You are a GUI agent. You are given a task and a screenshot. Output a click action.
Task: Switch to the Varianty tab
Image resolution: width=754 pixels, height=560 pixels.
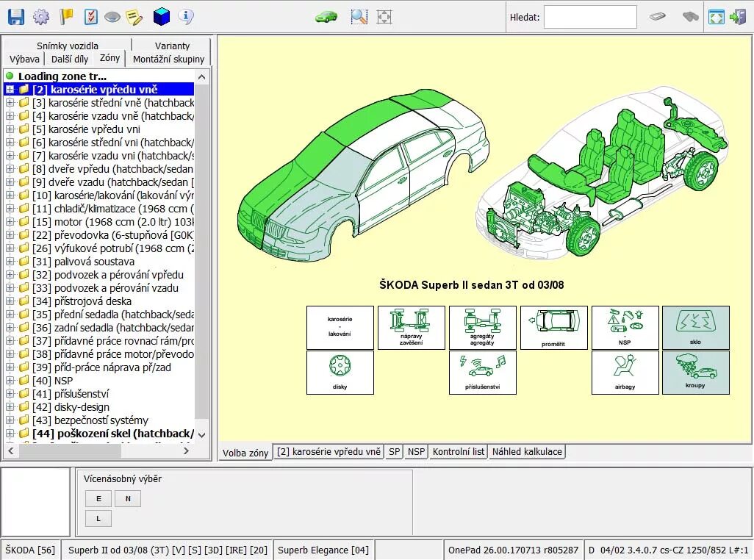pos(172,45)
